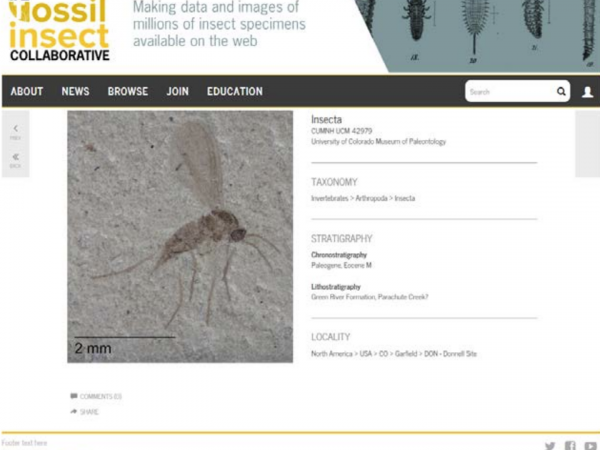Click the Comments speech bubble icon
This screenshot has width=600, height=450.
pyautogui.click(x=74, y=396)
